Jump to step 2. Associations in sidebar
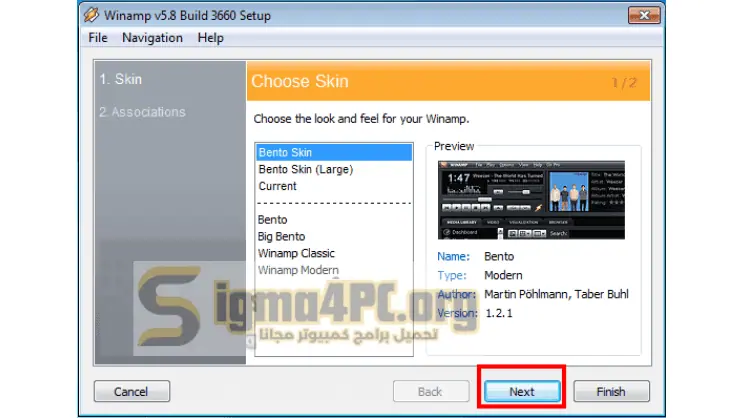Viewport: 743px width, 418px height. pyautogui.click(x=142, y=112)
